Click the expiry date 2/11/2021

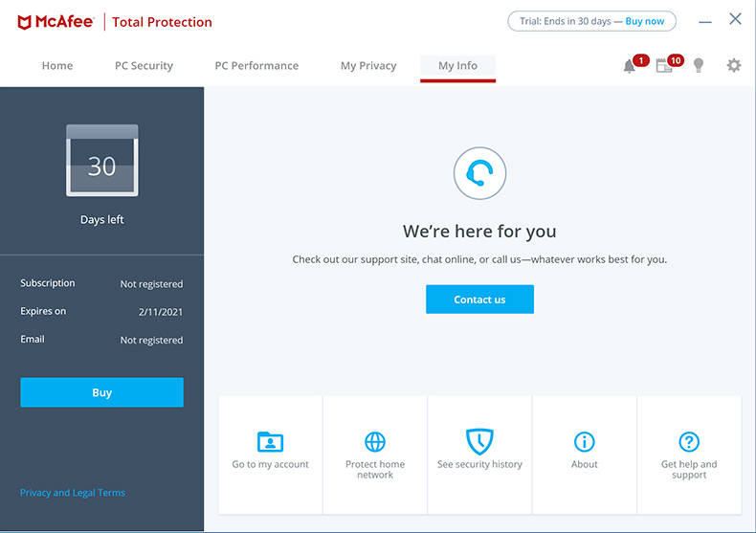click(161, 312)
